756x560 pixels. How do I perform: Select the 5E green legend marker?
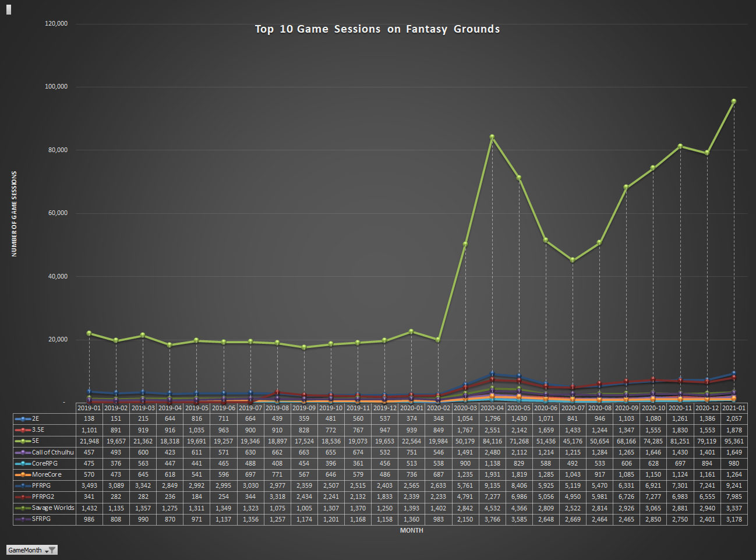tap(23, 441)
